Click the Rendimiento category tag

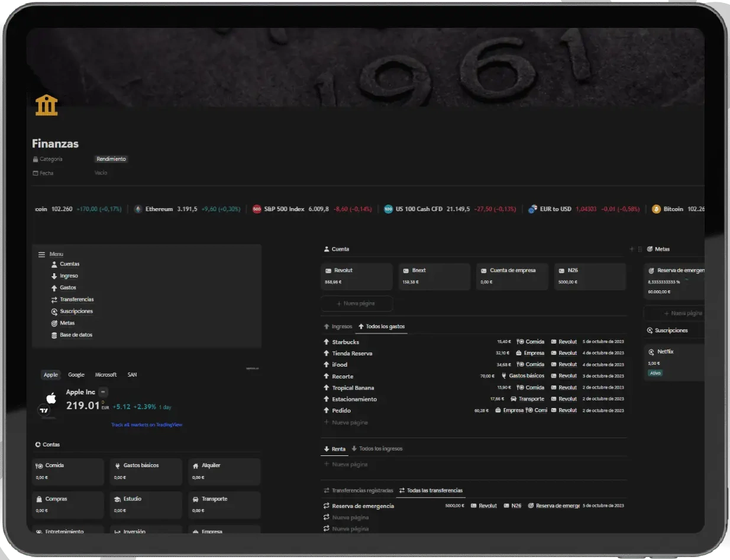tap(111, 159)
